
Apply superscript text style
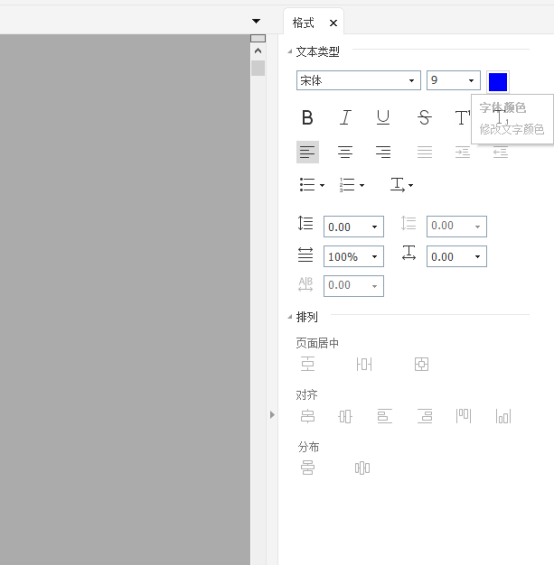(462, 118)
